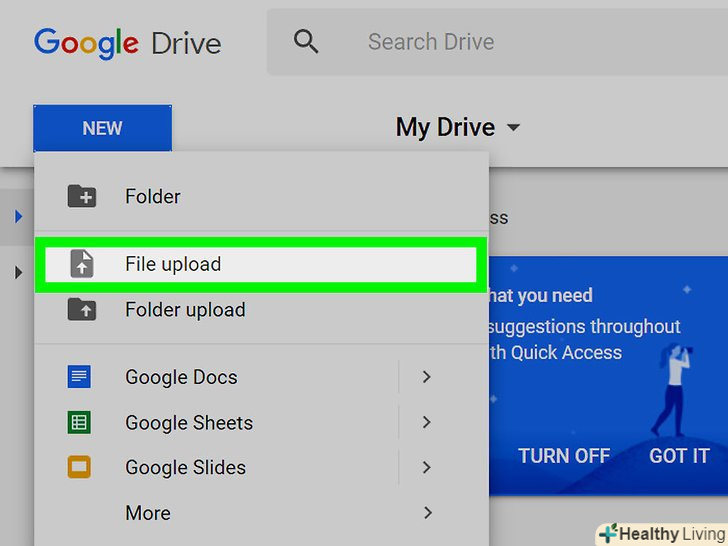728x546 pixels.
Task: Click the Google Sheets icon
Action: click(79, 422)
